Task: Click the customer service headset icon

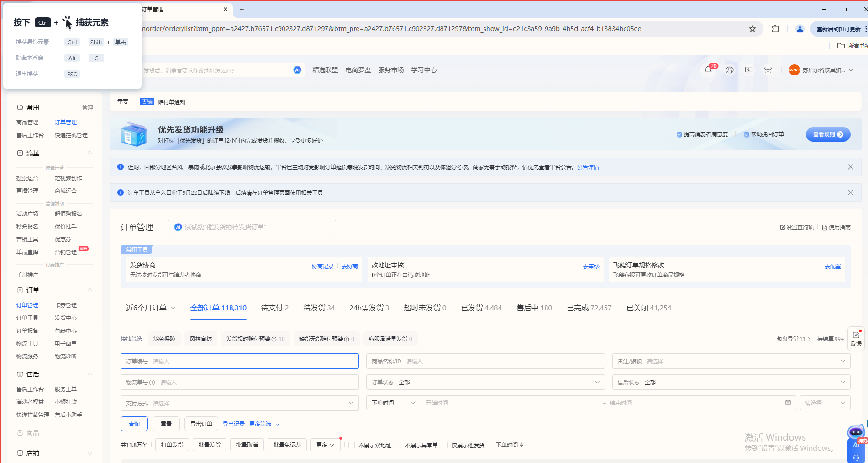Action: click(x=730, y=70)
